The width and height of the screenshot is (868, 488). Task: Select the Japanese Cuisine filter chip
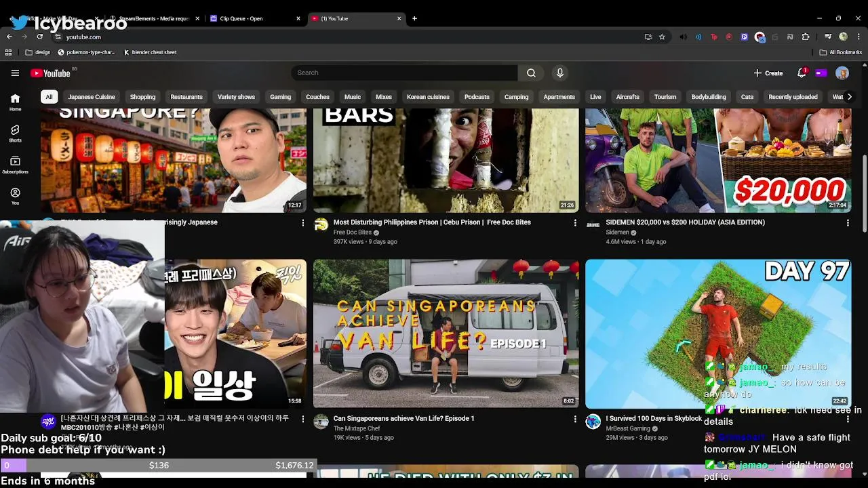[92, 97]
